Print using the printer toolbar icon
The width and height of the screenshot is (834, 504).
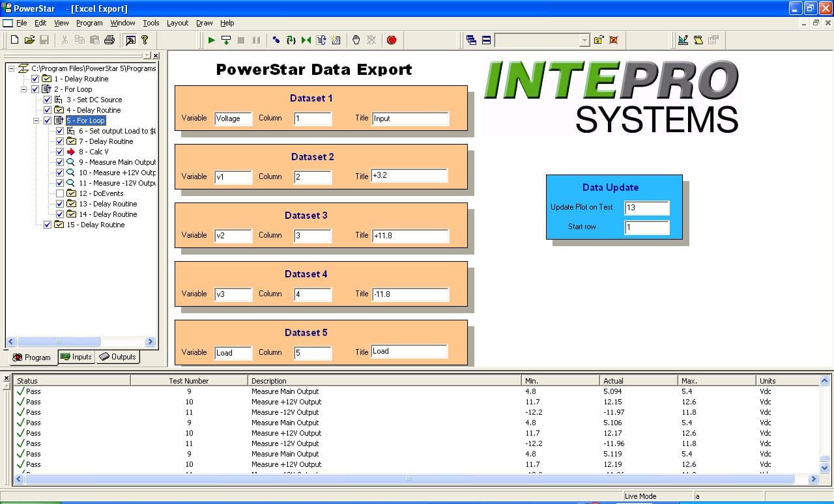(109, 40)
